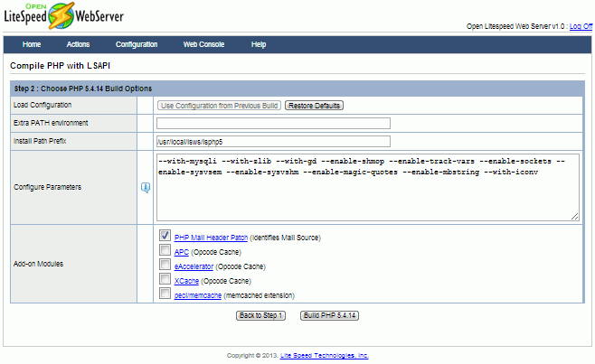The height and width of the screenshot is (364, 595).
Task: Focus the Extra PATH environment input field
Action: click(273, 123)
